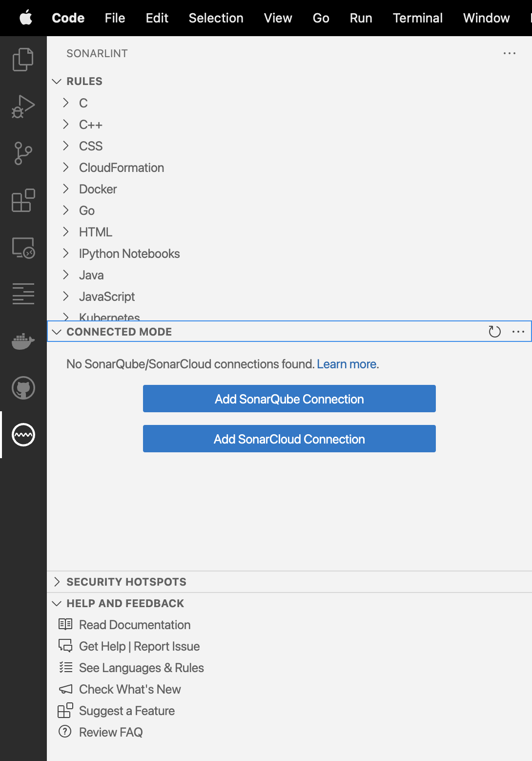532x761 pixels.
Task: Click the SonarLint panel more actions ellipsis
Action: (x=510, y=53)
